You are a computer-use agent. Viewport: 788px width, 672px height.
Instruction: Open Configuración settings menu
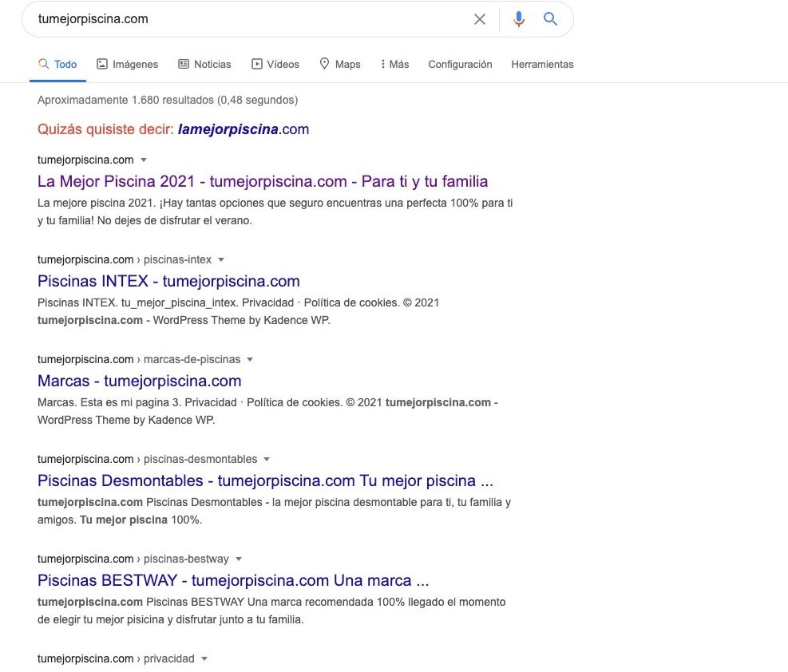coord(460,65)
